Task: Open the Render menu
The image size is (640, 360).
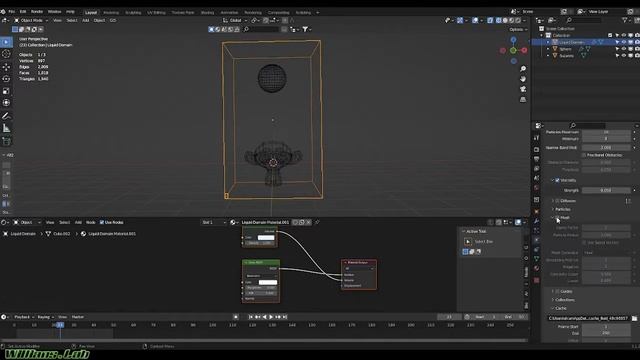Action: click(37, 12)
